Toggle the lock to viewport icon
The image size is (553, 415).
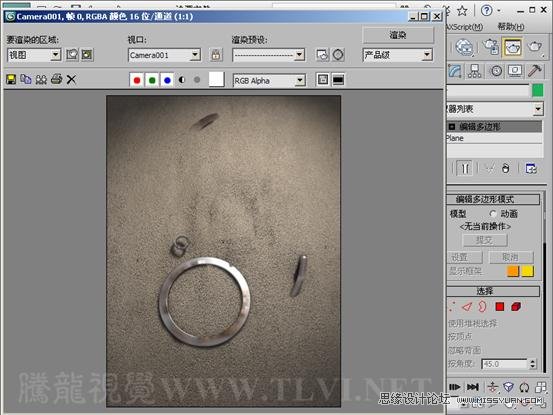tap(216, 55)
